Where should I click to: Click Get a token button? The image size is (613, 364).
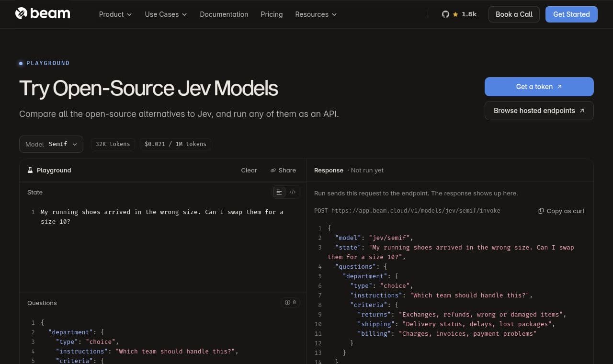pyautogui.click(x=539, y=87)
